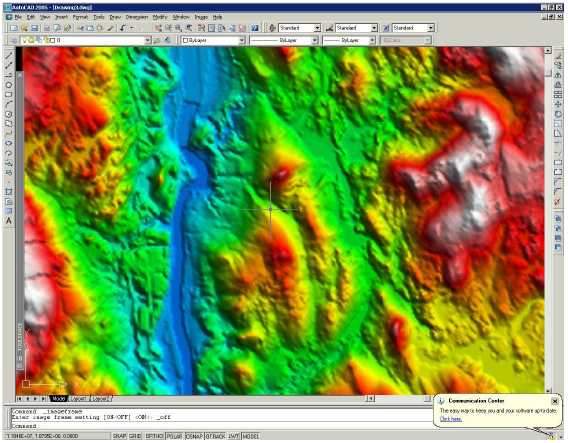This screenshot has height=443, width=568.
Task: Open the Format menu
Action: click(x=80, y=17)
